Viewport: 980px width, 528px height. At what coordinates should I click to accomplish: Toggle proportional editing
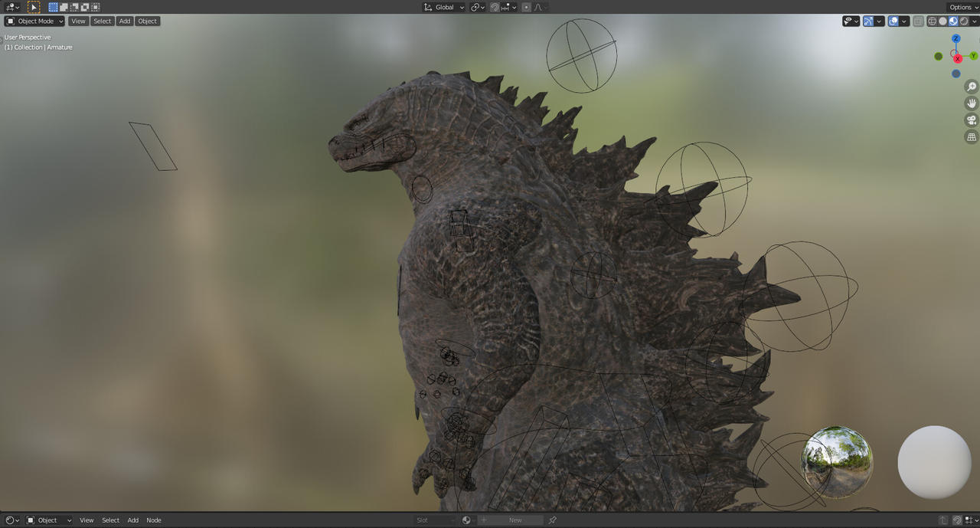[x=526, y=7]
